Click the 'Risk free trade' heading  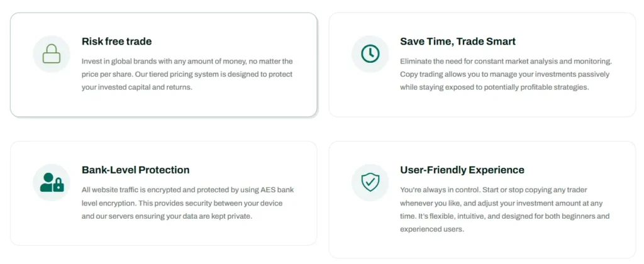pos(116,41)
